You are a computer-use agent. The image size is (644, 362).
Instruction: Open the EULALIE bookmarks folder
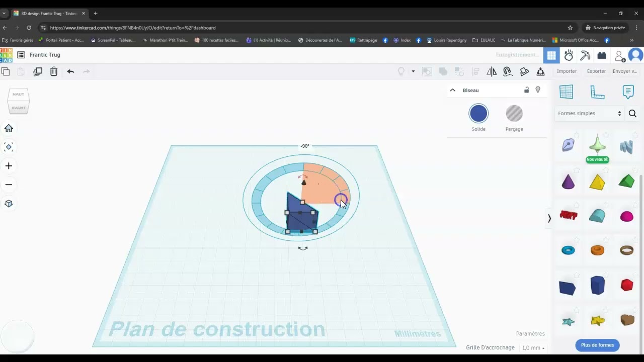click(484, 40)
